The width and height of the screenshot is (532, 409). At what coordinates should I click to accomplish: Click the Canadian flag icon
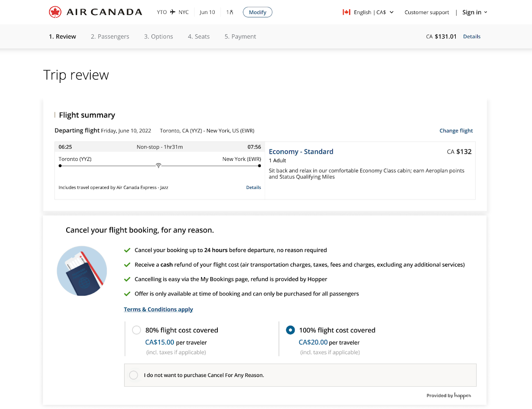coord(346,12)
